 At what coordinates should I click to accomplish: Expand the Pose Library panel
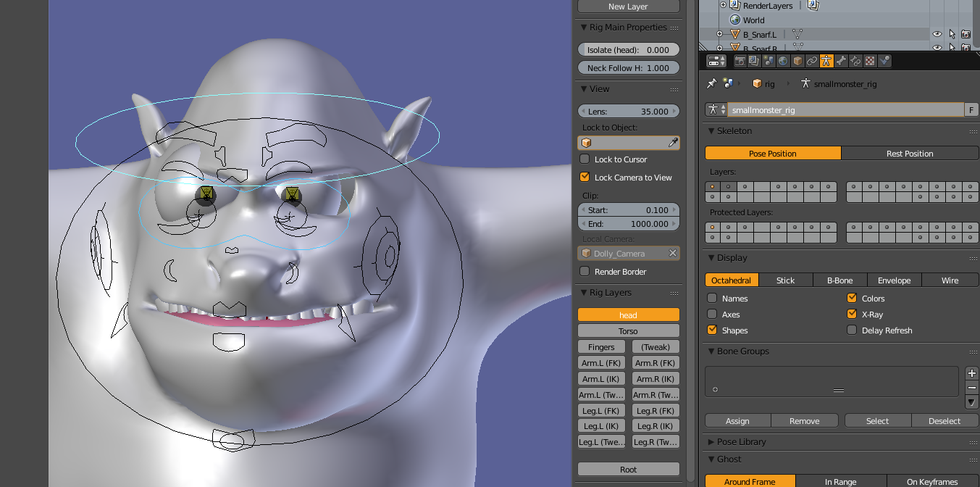[x=711, y=442]
